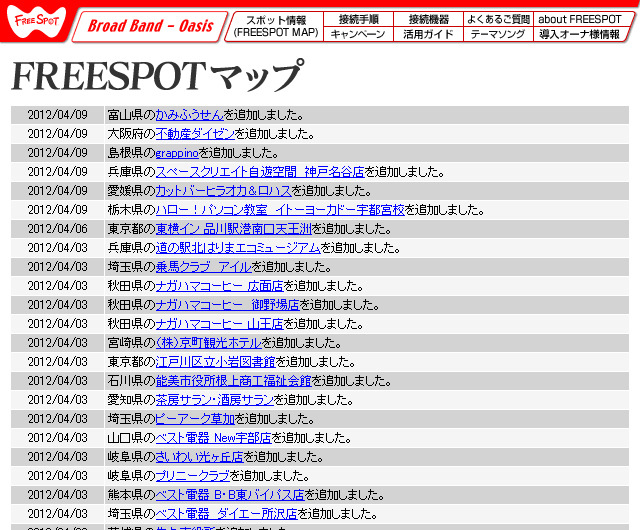Click date 2012/04/03 in 山口県 row
The height and width of the screenshot is (530, 640).
tap(58, 438)
